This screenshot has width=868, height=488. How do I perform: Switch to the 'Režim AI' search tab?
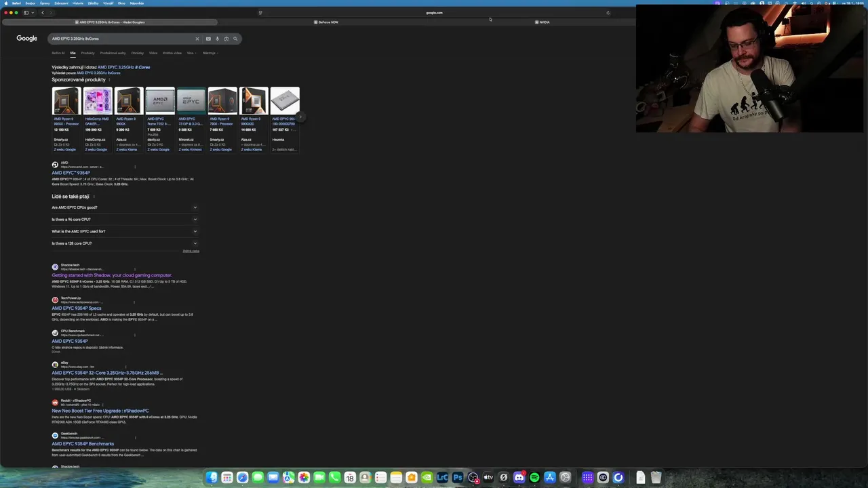[x=58, y=53]
